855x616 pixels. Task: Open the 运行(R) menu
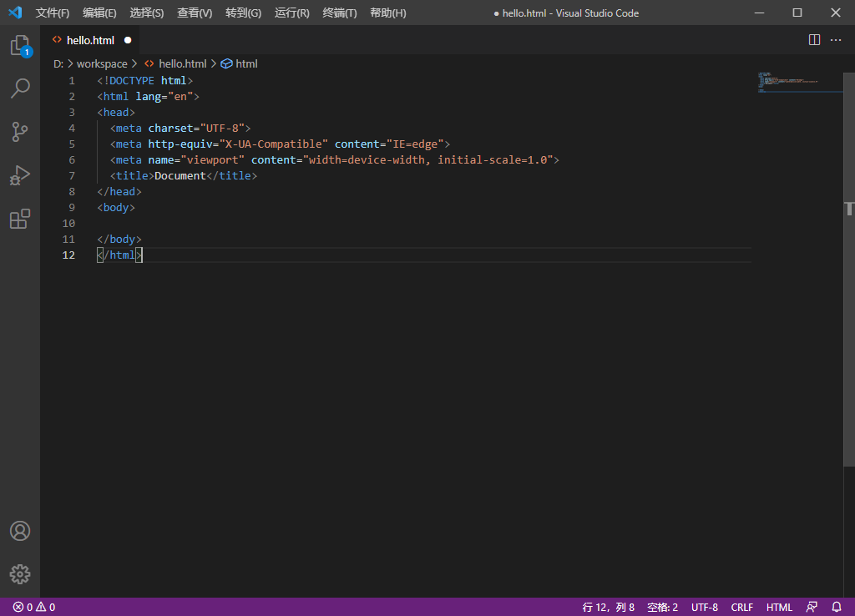click(291, 13)
